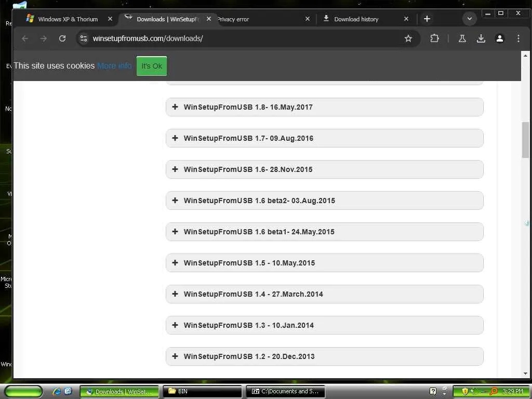Open the BIN folder taskbar button
Image resolution: width=532 pixels, height=399 pixels.
point(203,392)
